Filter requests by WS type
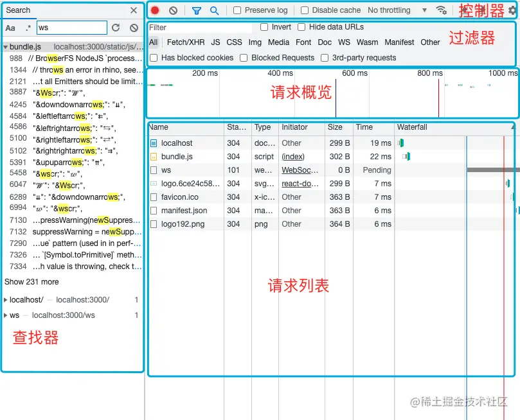This screenshot has width=520, height=420. point(345,42)
